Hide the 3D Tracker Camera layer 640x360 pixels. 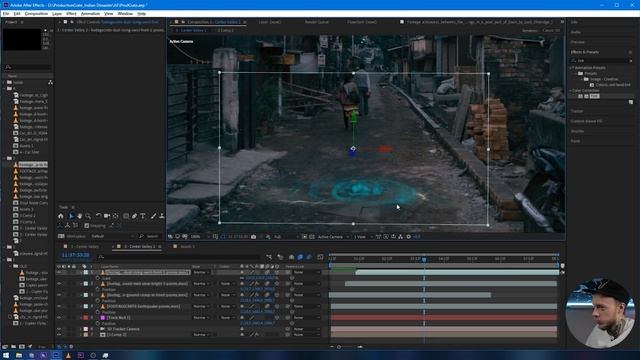(59, 329)
